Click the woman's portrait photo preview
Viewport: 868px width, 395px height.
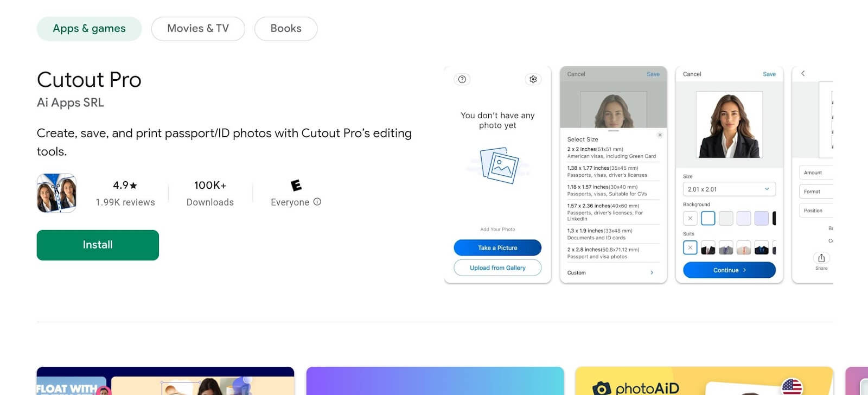(x=730, y=125)
